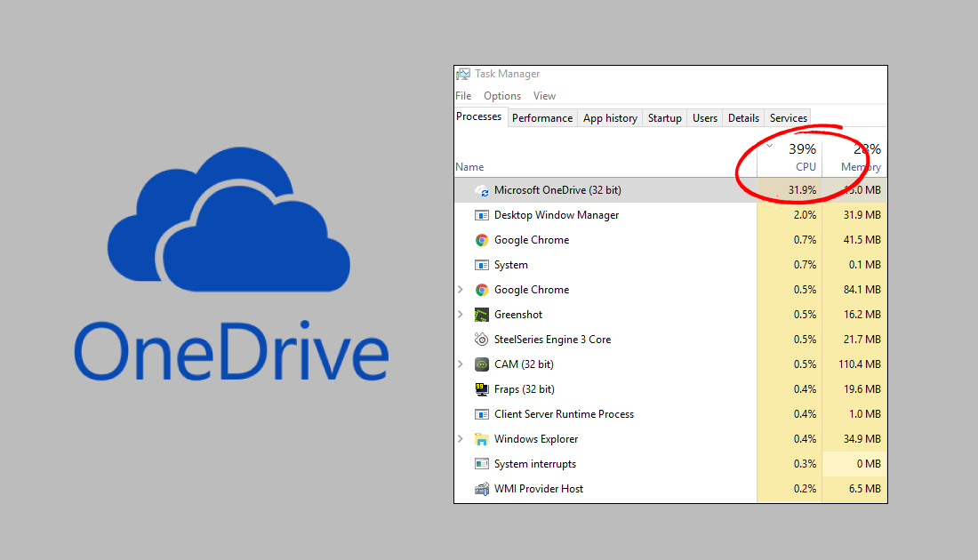Click the Fraps (32 bit) icon
Image resolution: width=978 pixels, height=560 pixels.
(x=482, y=389)
